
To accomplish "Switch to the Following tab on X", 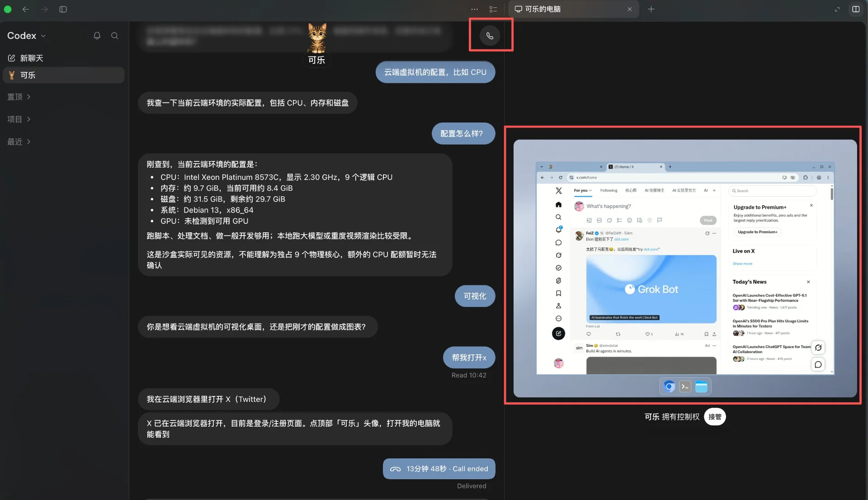I will coord(609,190).
